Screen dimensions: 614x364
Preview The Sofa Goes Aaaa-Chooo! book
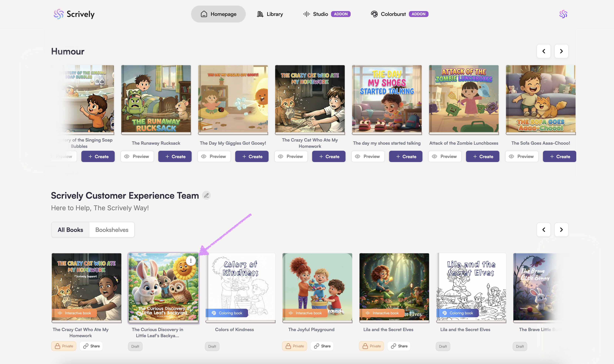(x=522, y=157)
